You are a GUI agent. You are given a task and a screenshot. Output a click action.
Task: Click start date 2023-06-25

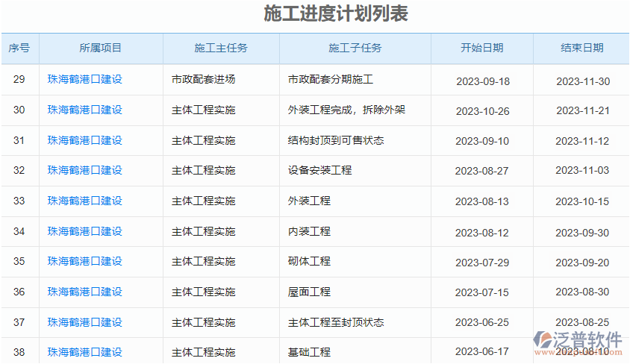pyautogui.click(x=481, y=323)
